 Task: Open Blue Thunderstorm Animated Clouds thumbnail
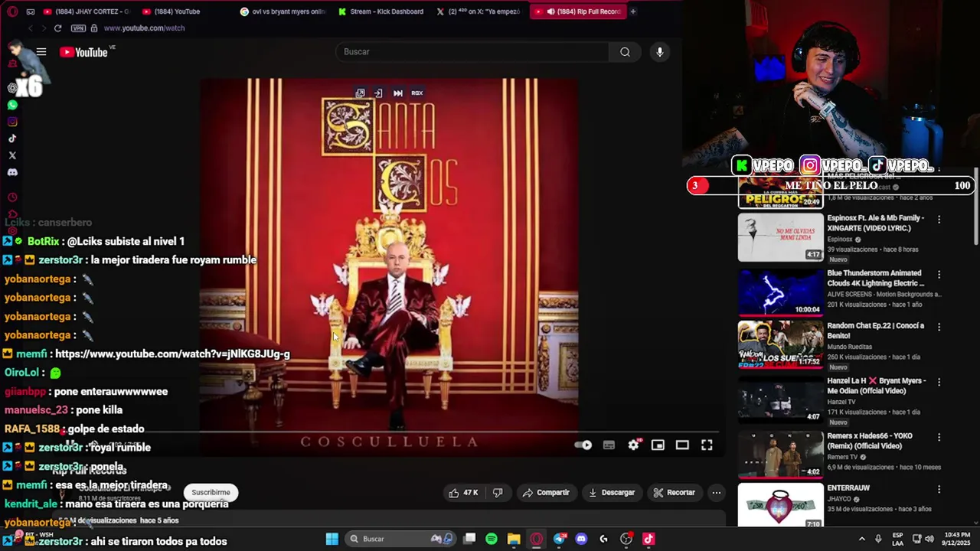pos(780,292)
